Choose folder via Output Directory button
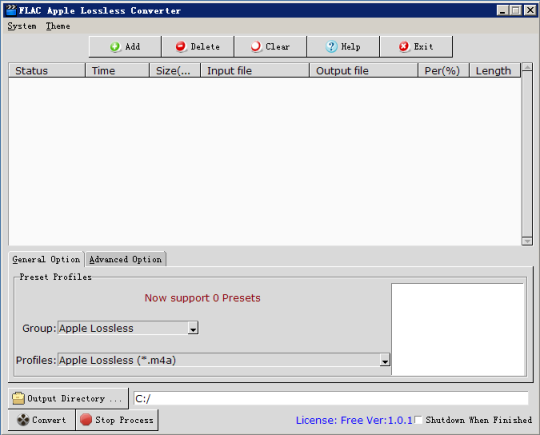 pyautogui.click(x=68, y=398)
